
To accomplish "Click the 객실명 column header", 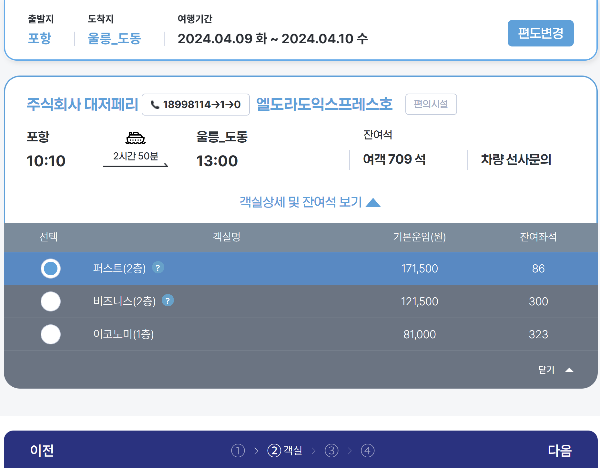I will 227,237.
